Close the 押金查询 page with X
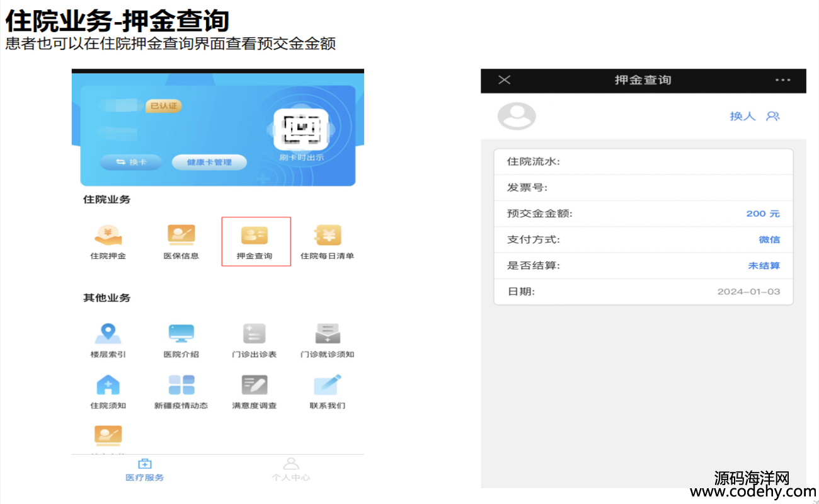Viewport: 819px width, 504px height. pyautogui.click(x=505, y=80)
